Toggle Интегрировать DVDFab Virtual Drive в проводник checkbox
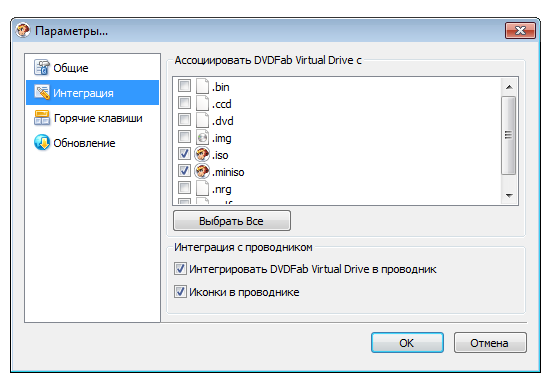This screenshot has height=385, width=558. 180,269
